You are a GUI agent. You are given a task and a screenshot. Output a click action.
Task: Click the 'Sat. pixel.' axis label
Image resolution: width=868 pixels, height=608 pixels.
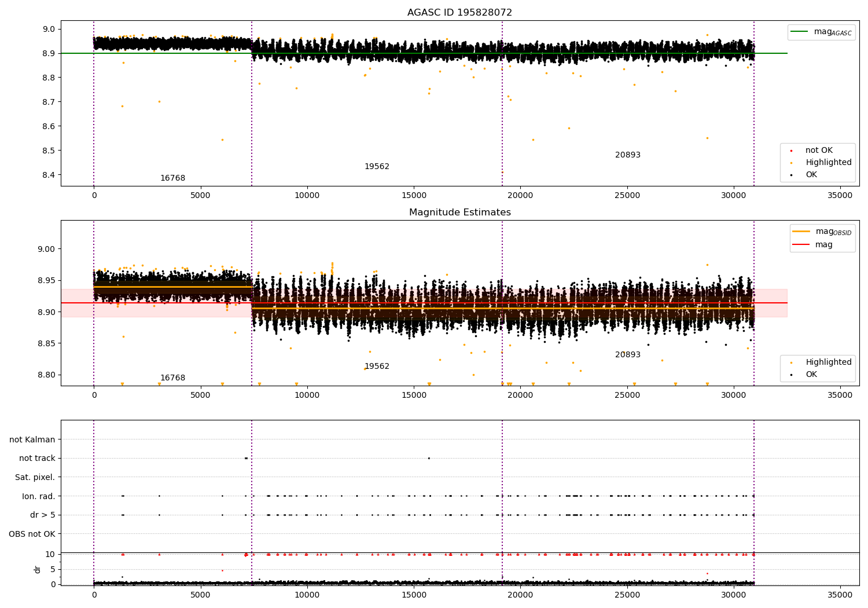35,478
